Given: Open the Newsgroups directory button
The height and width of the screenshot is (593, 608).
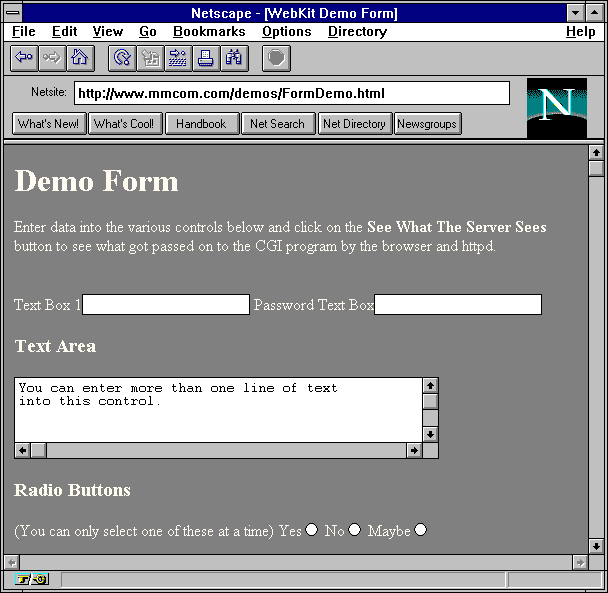Looking at the screenshot, I should click(427, 124).
